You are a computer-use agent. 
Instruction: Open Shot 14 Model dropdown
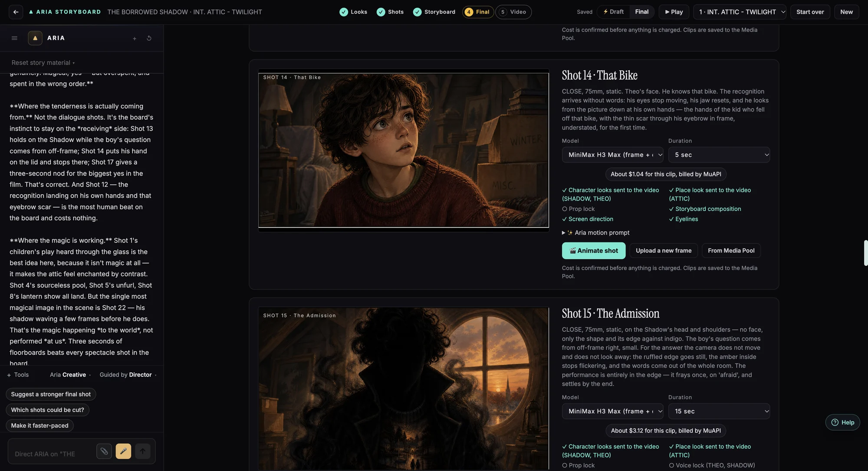(x=612, y=155)
